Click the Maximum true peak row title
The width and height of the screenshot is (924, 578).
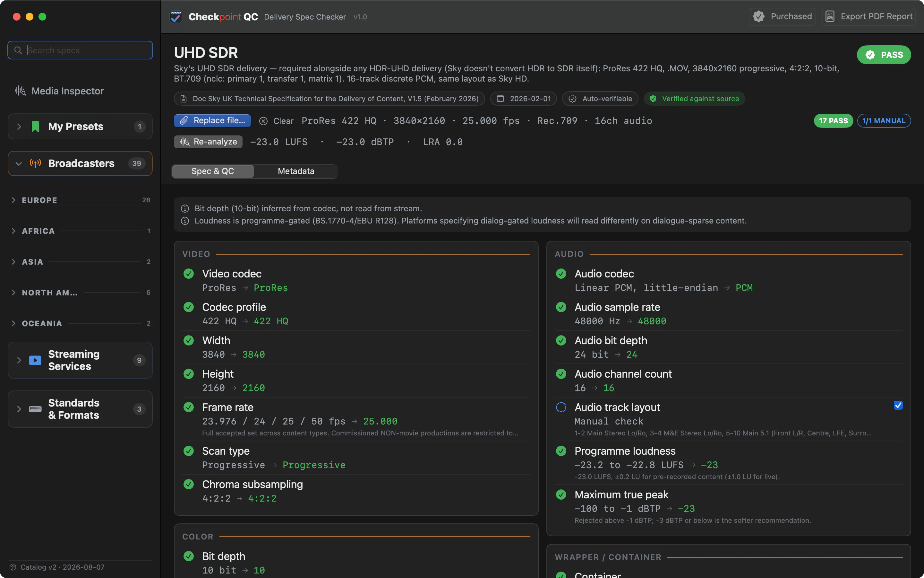tap(621, 495)
